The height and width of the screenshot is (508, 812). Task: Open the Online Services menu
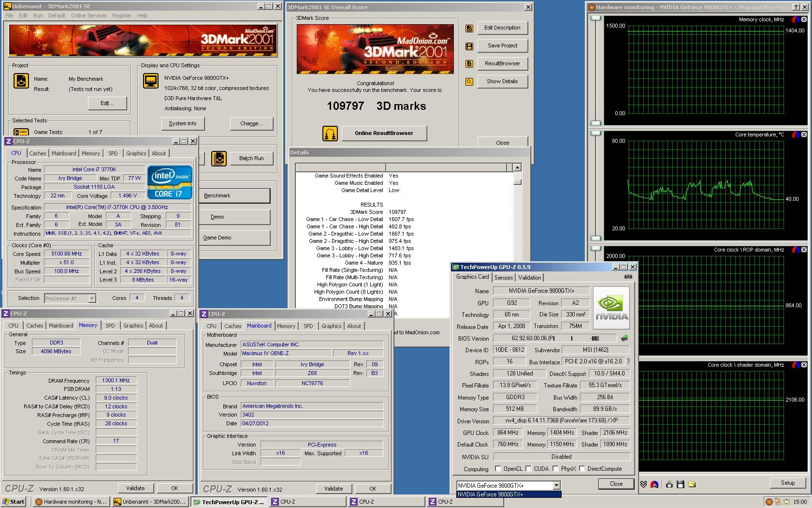(x=88, y=15)
